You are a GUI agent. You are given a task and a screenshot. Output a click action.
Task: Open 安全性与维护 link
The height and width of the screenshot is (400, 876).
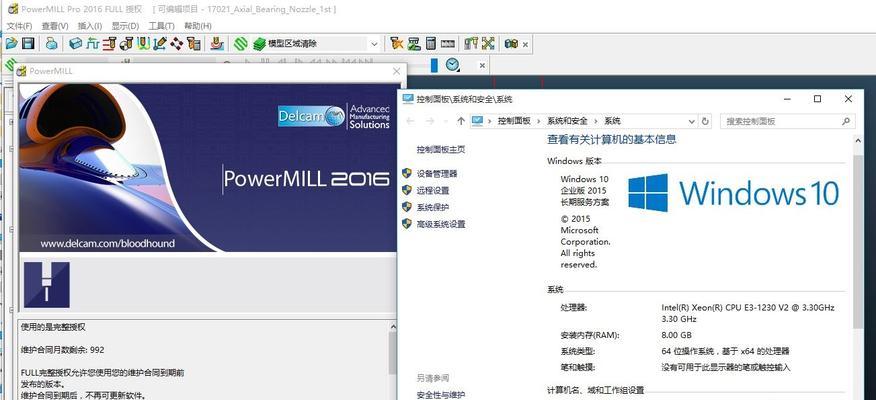tap(441, 395)
